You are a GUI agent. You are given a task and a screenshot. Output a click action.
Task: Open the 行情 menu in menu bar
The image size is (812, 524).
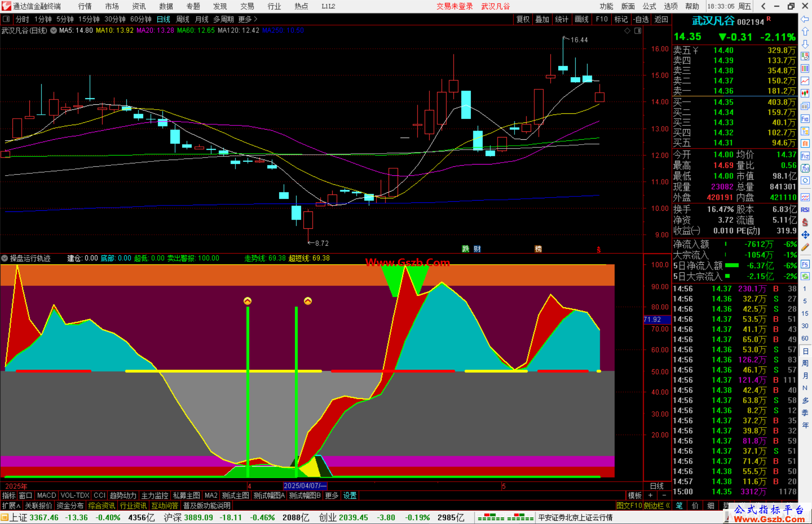[85, 6]
